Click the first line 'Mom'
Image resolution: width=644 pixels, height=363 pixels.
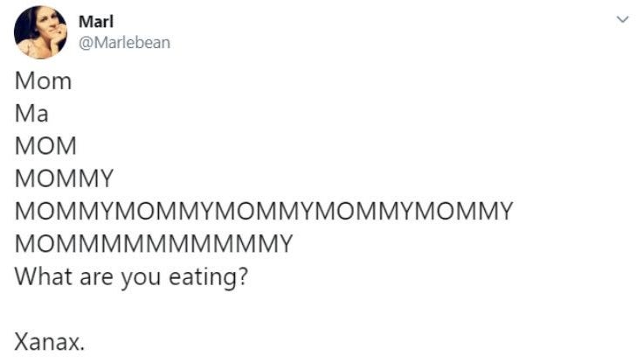coord(43,81)
